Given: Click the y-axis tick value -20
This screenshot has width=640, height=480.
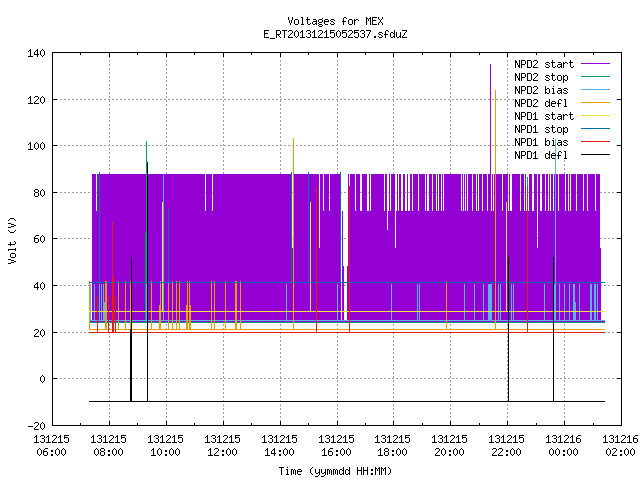Looking at the screenshot, I should pos(36,426).
